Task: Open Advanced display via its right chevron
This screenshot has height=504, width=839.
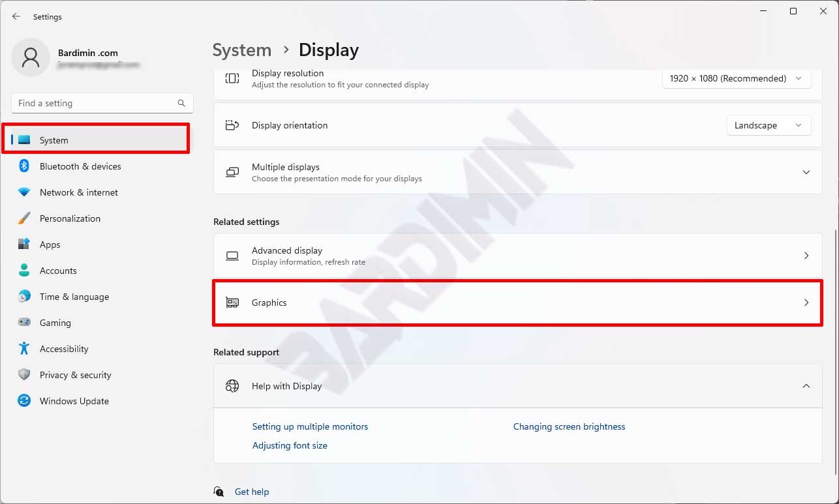Action: 806,256
